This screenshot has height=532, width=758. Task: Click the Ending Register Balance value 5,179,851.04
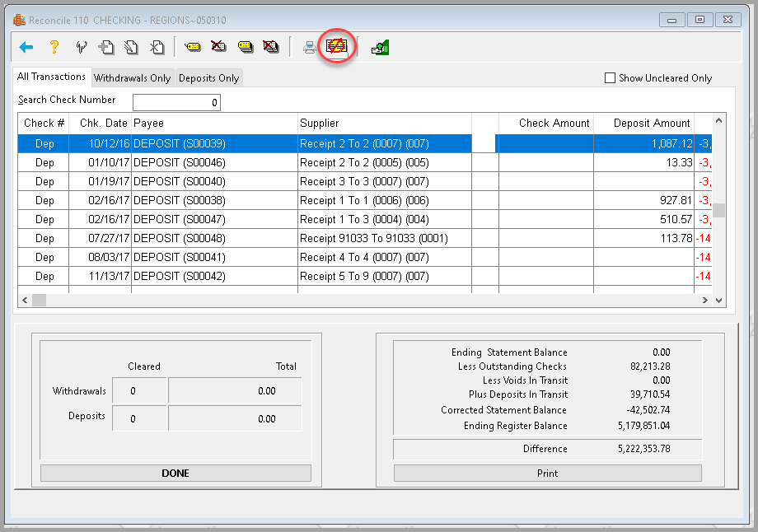point(644,426)
